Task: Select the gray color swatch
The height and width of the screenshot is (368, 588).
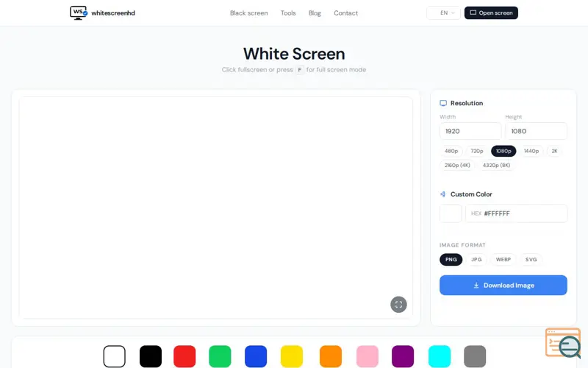Action: [x=475, y=356]
